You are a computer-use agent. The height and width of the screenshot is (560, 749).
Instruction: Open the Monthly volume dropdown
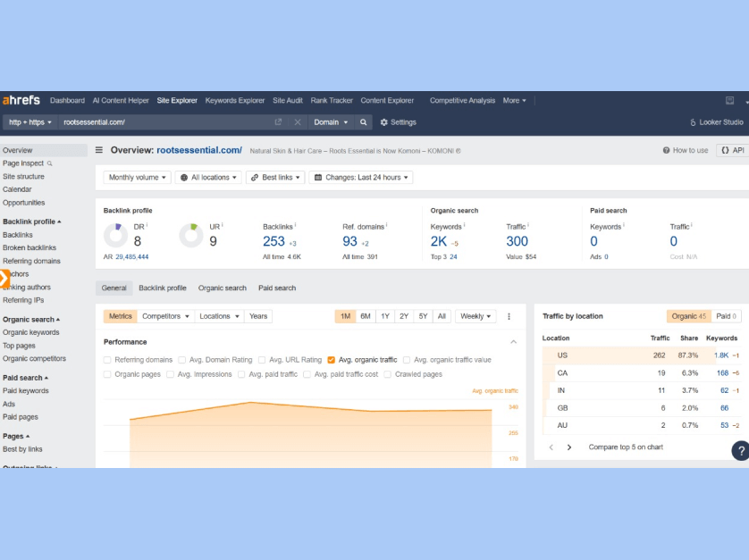[x=138, y=178]
